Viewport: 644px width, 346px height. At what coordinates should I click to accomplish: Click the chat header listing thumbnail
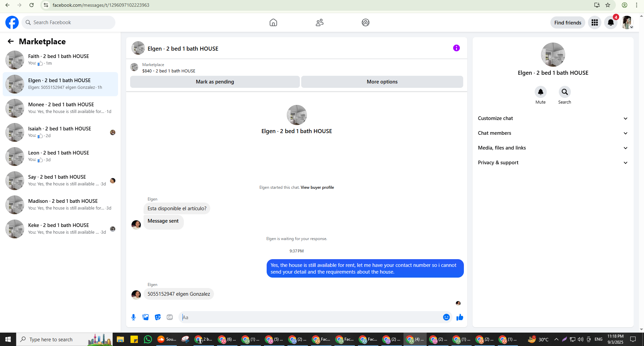(138, 48)
